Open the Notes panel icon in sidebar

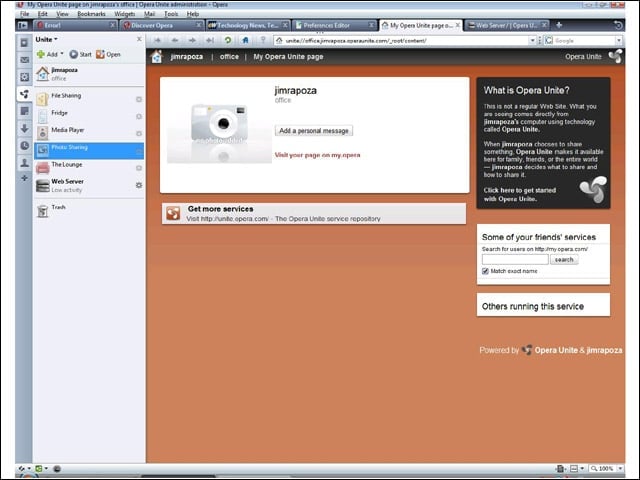point(24,111)
